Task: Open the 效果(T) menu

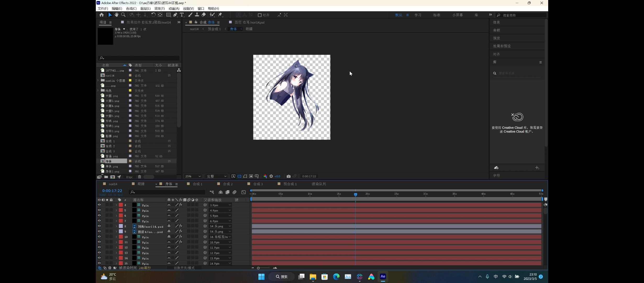Action: (159, 9)
